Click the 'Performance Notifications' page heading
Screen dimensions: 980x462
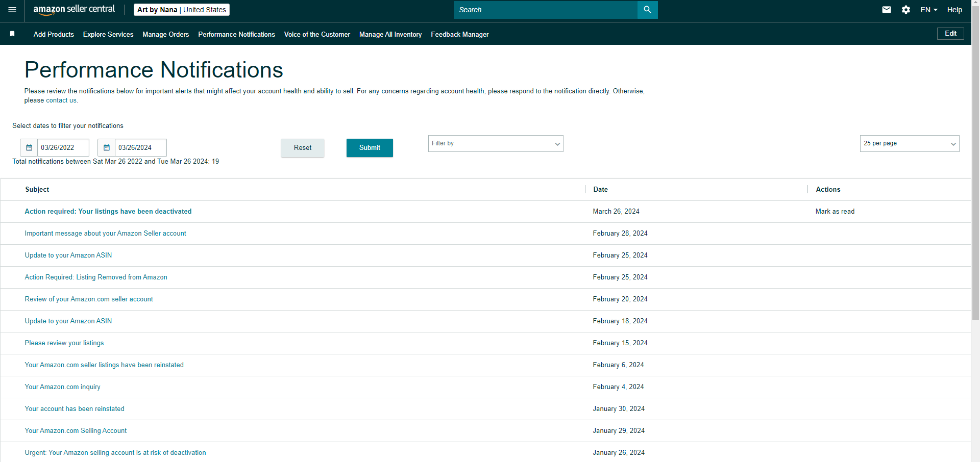[154, 70]
